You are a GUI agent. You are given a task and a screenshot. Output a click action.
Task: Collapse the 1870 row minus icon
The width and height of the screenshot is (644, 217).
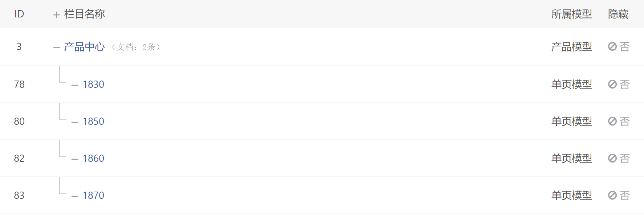(75, 196)
